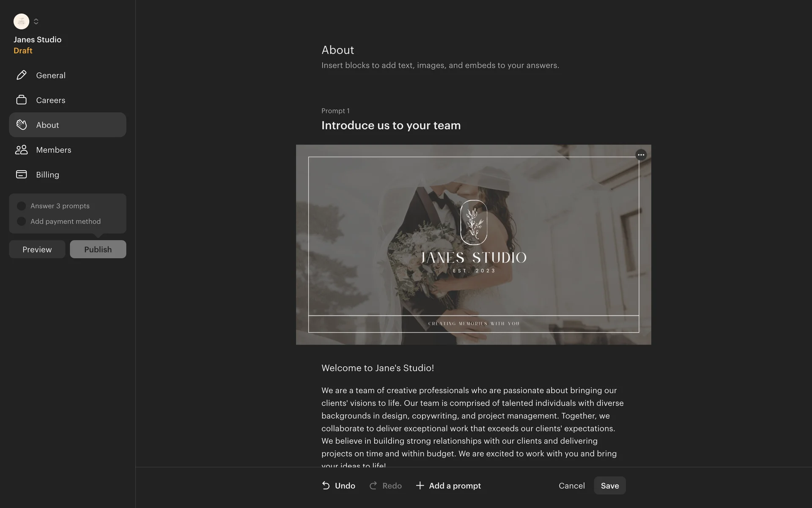Click the Careers briefcase icon
The image size is (812, 508).
coord(21,100)
